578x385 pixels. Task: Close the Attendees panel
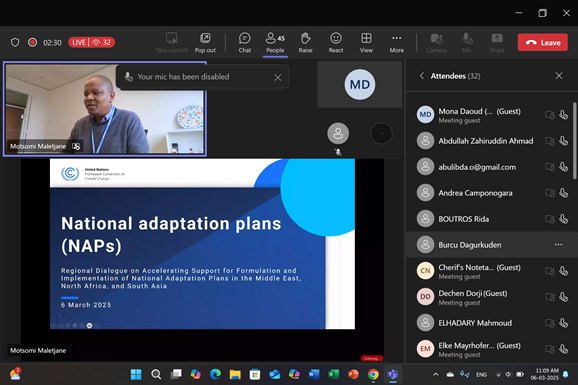pos(559,76)
